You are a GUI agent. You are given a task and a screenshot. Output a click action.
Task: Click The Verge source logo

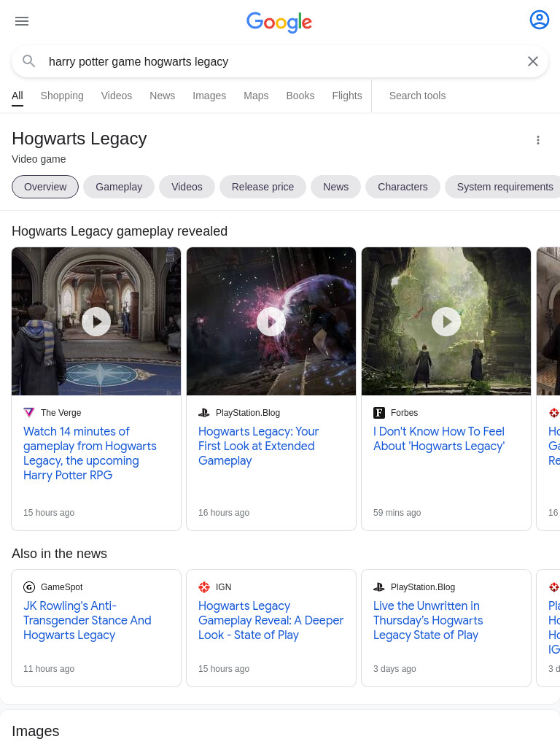click(x=29, y=413)
